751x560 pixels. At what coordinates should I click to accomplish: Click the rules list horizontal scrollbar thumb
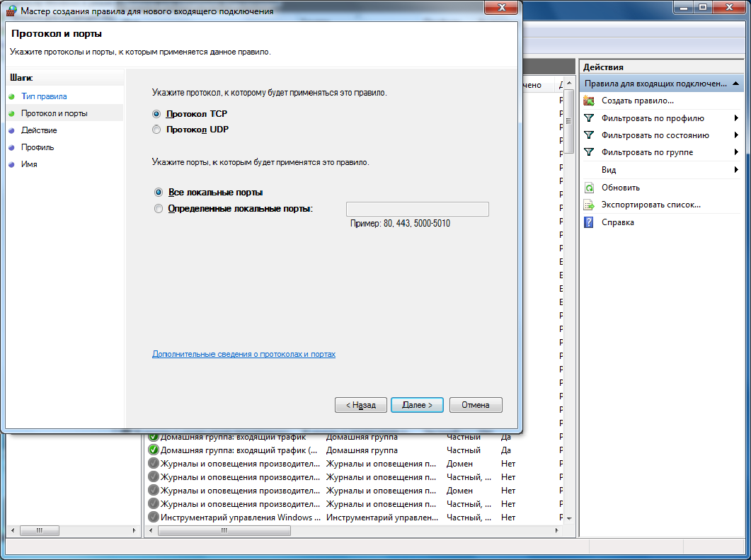tap(224, 530)
